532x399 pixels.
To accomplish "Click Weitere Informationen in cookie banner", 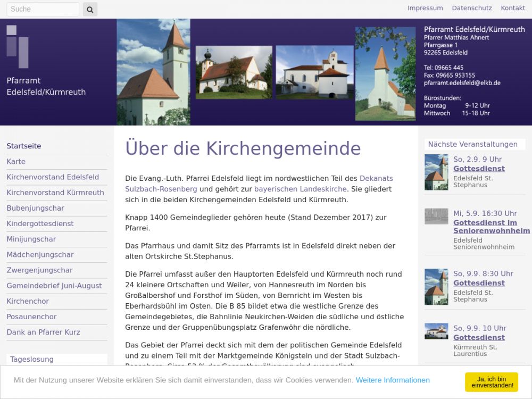I will tap(393, 380).
